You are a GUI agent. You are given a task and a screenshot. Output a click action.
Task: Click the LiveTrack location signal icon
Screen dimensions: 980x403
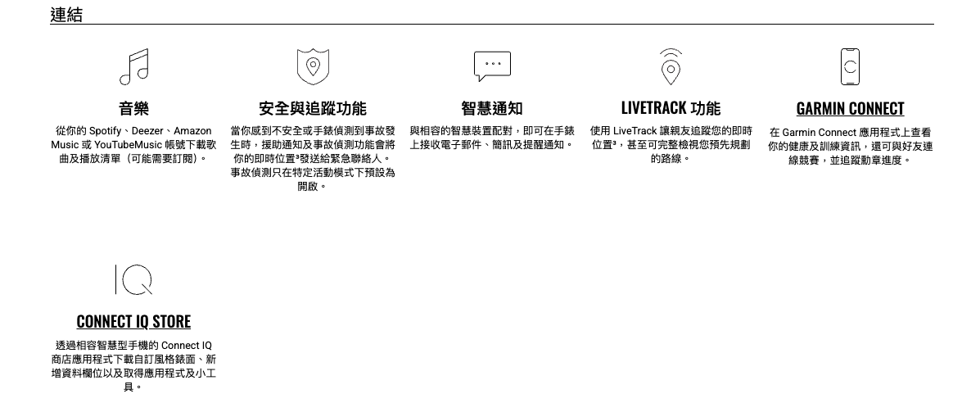[x=671, y=66]
